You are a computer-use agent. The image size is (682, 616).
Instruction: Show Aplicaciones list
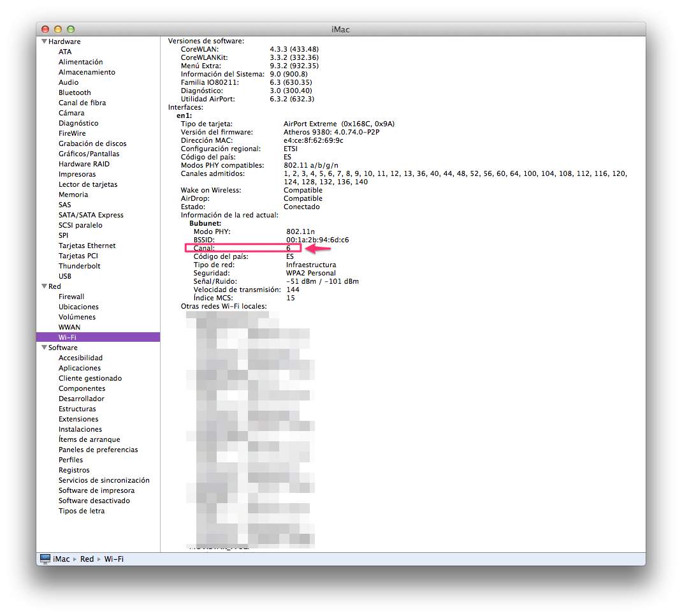pos(80,368)
